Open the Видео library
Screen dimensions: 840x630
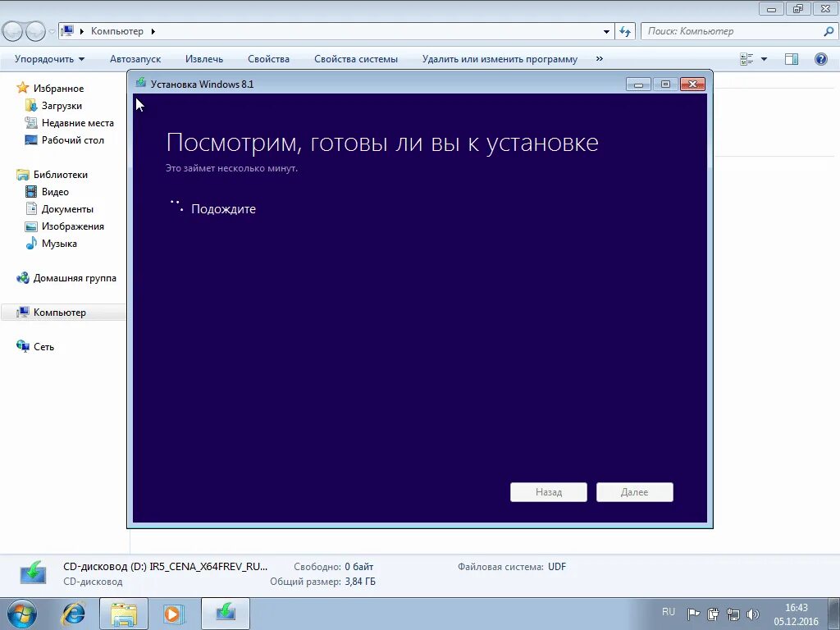(55, 191)
